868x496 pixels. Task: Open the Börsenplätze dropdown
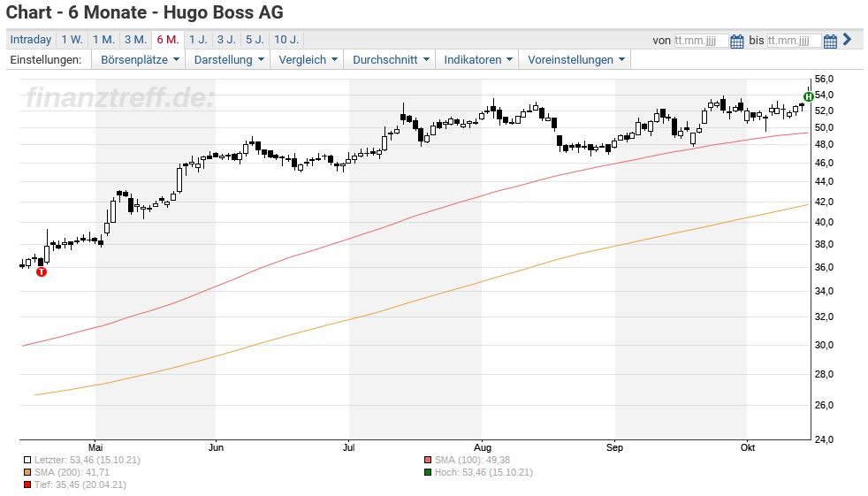pyautogui.click(x=140, y=60)
